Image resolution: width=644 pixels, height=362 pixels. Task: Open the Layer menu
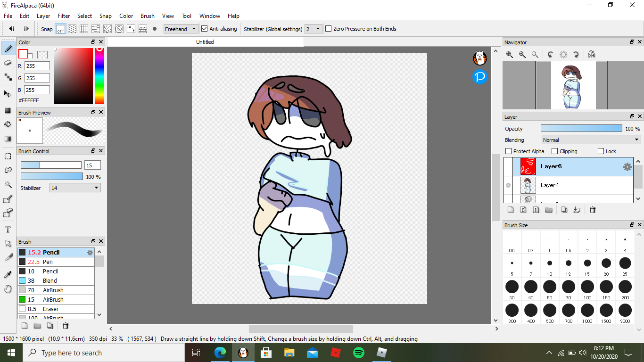[43, 16]
